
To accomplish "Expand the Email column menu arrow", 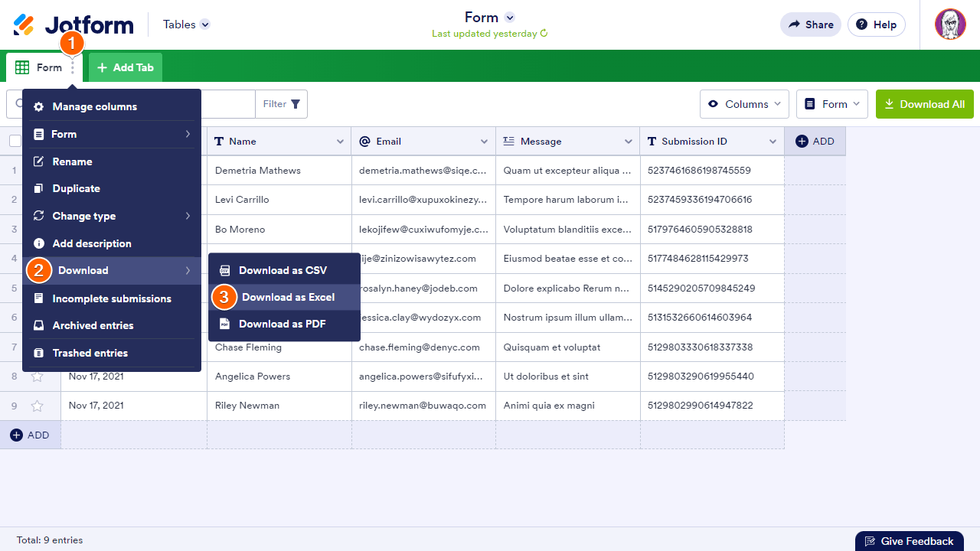I will (484, 142).
